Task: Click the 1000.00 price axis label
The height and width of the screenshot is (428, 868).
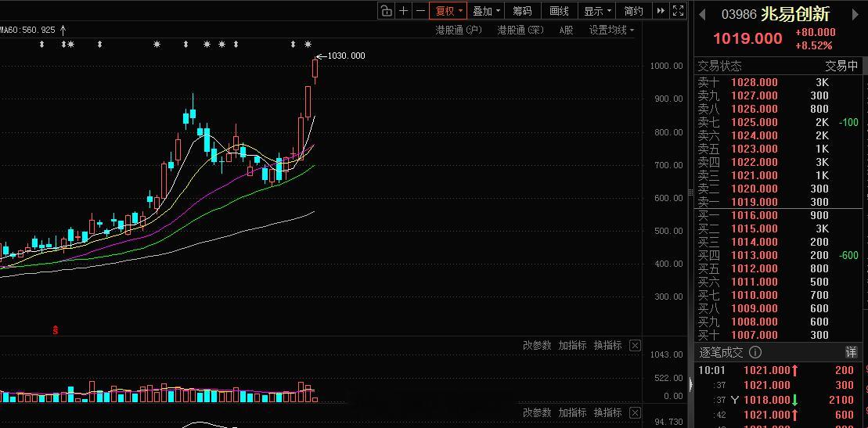Action: [x=667, y=66]
